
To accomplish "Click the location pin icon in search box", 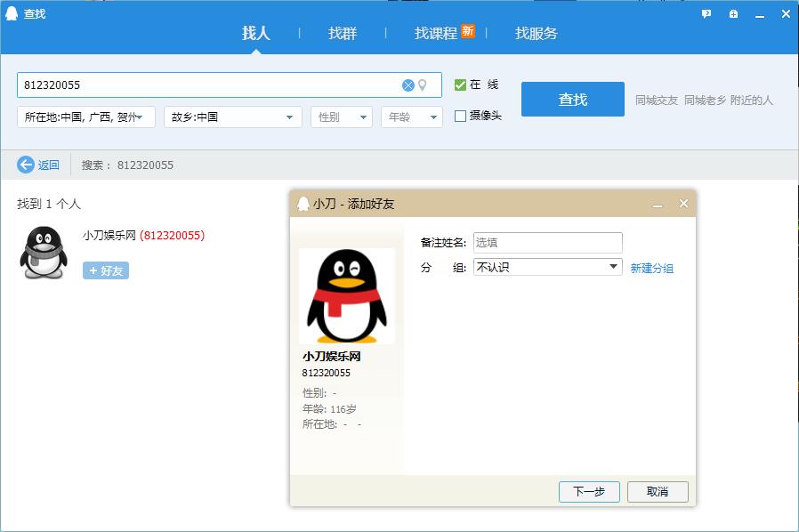I will [x=423, y=85].
